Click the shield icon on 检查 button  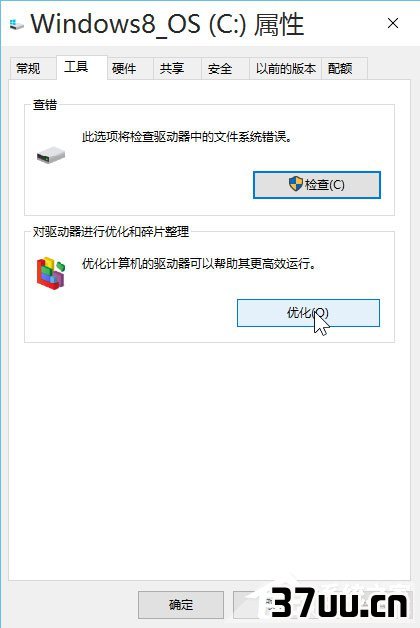295,184
